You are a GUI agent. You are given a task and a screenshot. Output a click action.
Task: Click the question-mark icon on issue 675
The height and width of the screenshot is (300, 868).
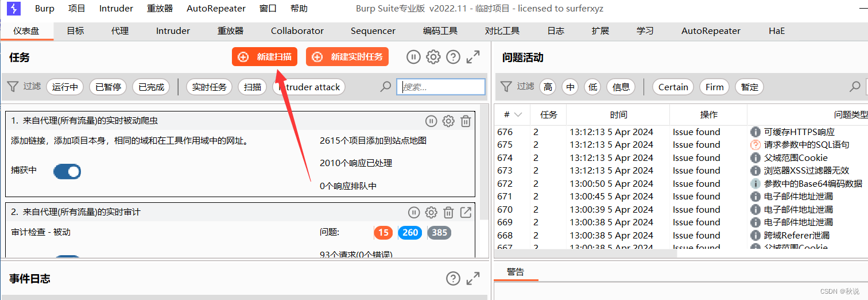coord(755,145)
